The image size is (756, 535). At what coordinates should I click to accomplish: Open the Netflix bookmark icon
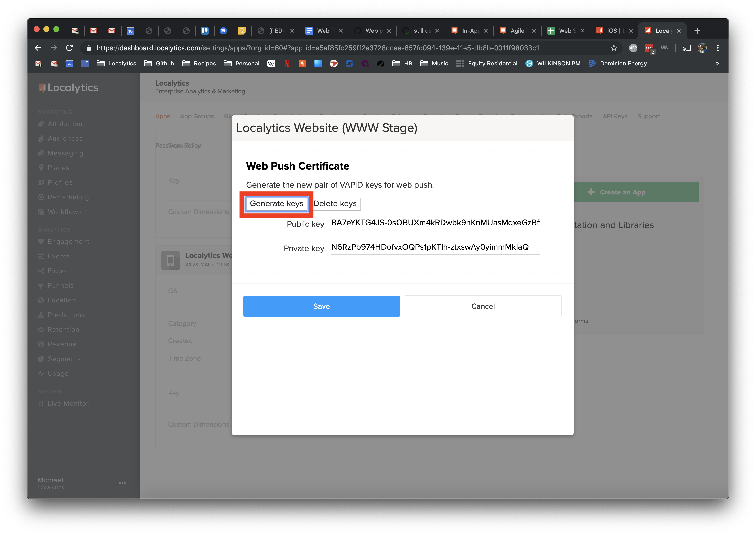pyautogui.click(x=287, y=64)
